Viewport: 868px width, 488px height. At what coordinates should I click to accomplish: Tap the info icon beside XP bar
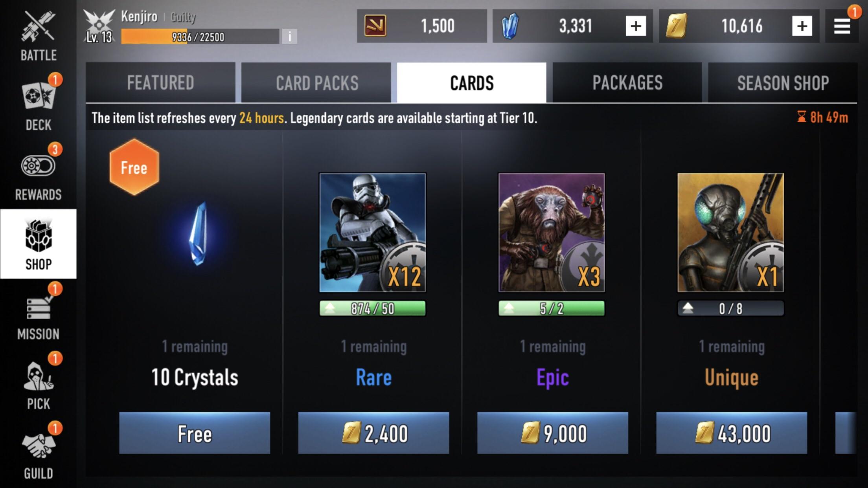pos(290,37)
